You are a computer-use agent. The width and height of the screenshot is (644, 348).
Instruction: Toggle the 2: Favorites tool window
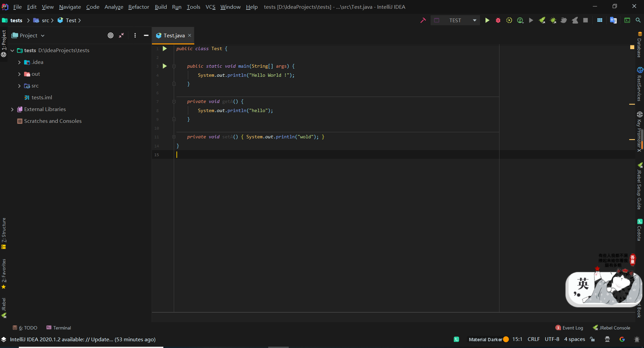[x=4, y=274]
